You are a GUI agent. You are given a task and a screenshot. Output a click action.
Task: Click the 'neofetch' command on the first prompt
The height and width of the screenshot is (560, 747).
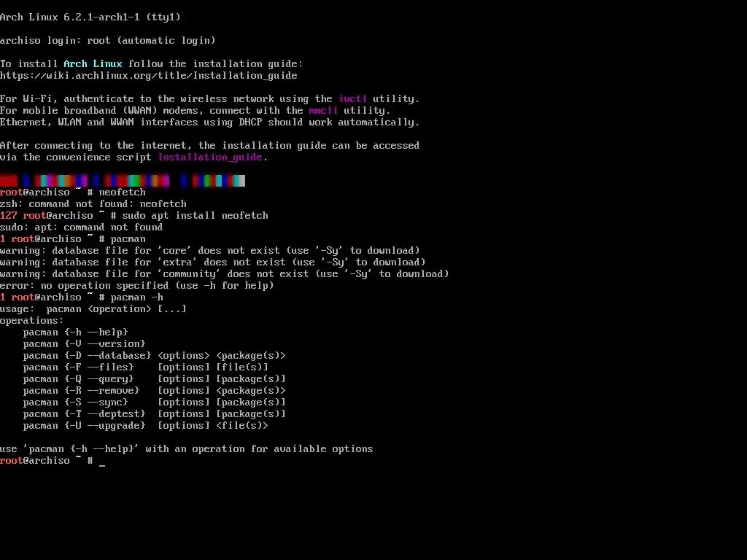point(122,192)
